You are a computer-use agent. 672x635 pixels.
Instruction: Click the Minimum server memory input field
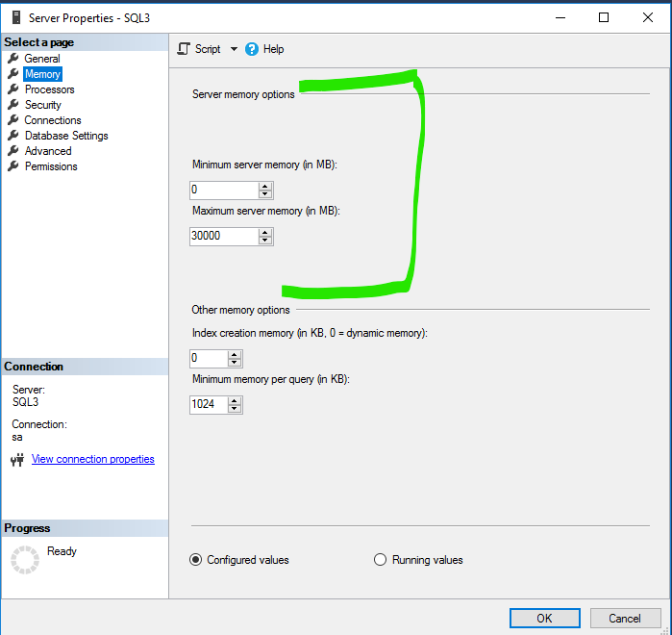pos(223,190)
